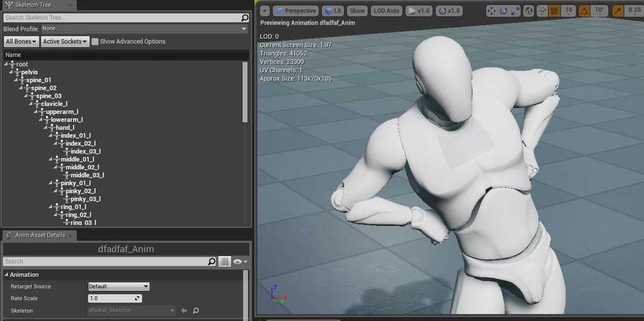Image resolution: width=644 pixels, height=321 pixels.
Task: Collapse the spine_02 bone node
Action: [21, 88]
